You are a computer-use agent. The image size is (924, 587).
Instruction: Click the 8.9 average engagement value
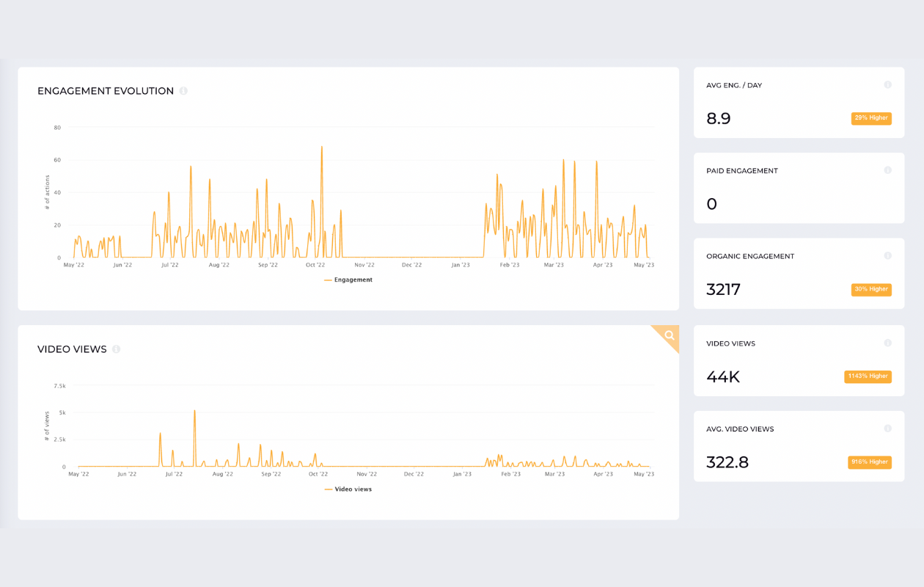pos(719,119)
